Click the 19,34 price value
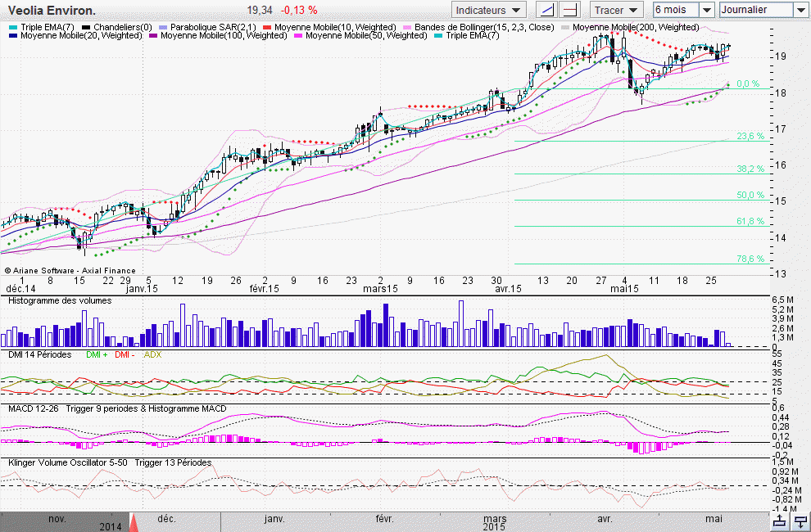 [x=260, y=10]
